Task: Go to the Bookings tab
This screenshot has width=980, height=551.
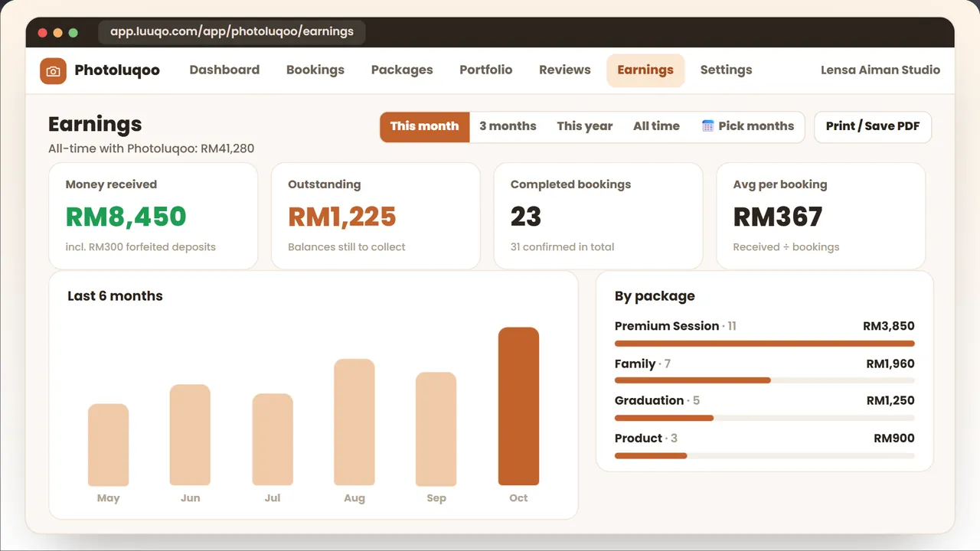Action: point(315,70)
